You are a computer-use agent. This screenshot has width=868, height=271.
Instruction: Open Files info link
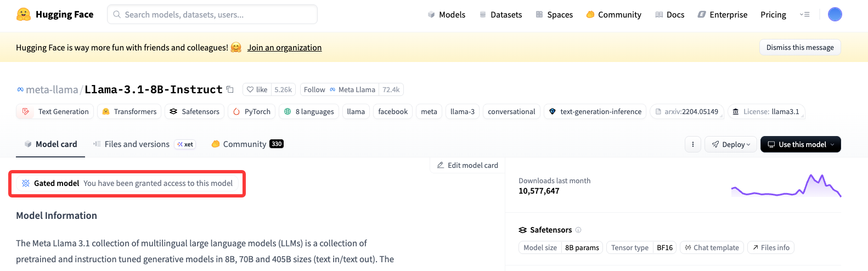point(770,247)
